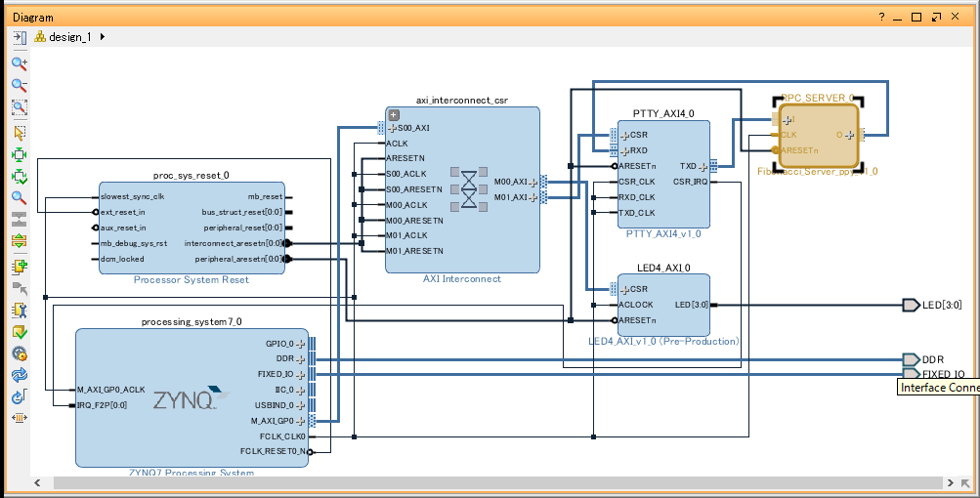Viewport: 980px width, 498px height.
Task: Choose the Select Area arrow tool
Action: 20,133
